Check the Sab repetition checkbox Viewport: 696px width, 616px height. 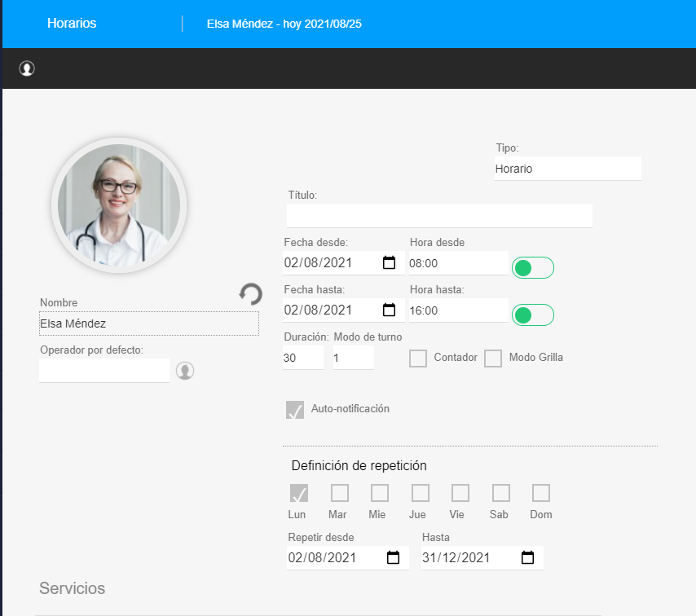point(500,493)
